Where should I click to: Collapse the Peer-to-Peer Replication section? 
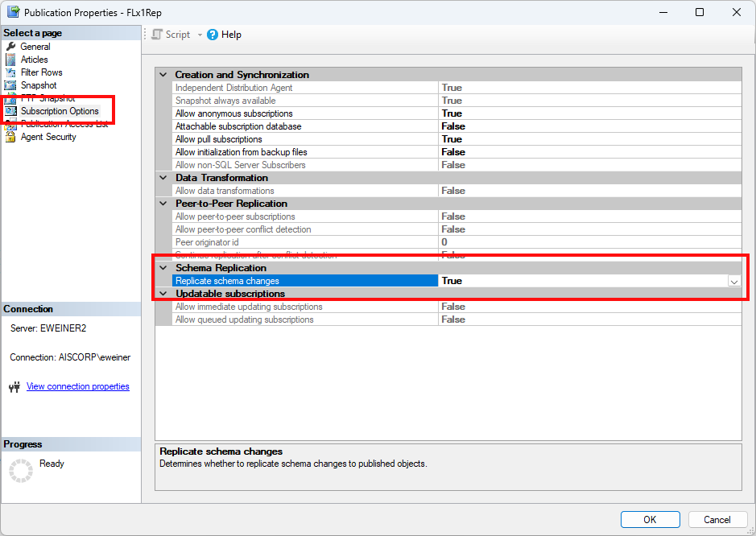162,203
